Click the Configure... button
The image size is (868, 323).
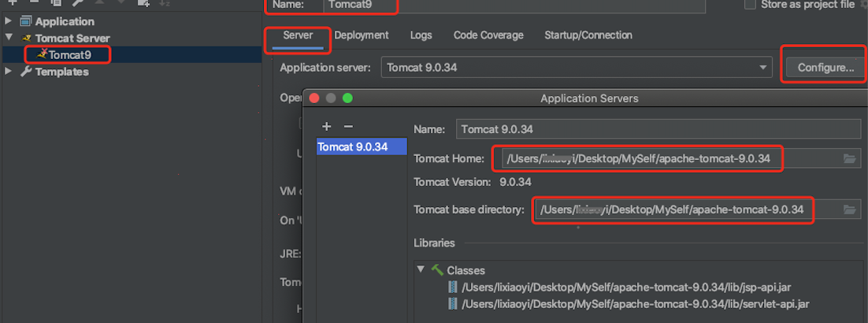tap(825, 68)
